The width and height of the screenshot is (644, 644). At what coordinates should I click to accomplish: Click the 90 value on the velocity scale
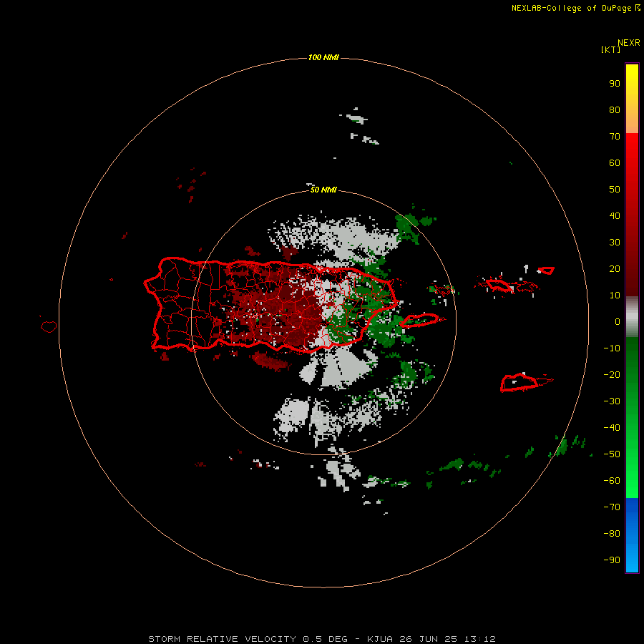coord(615,84)
